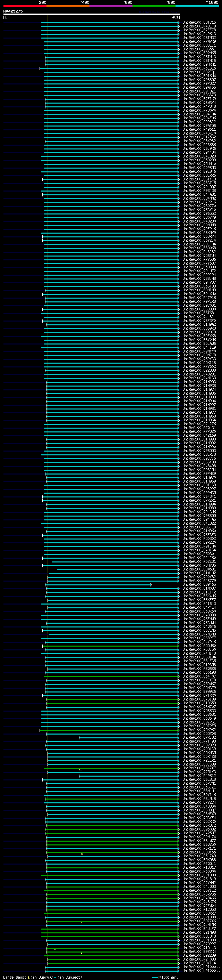Click the =100char. scale legend

pyautogui.click(x=165, y=977)
